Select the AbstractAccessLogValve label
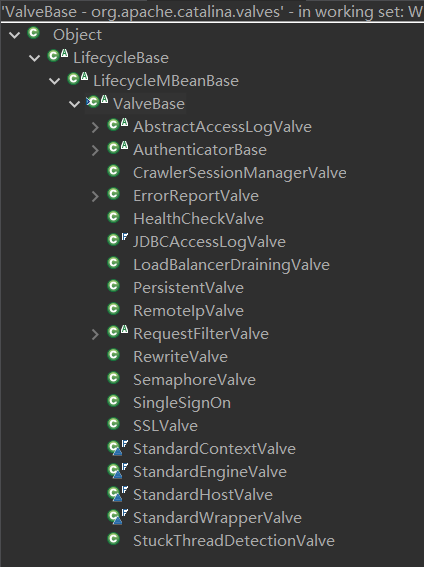424x567 pixels. [222, 127]
